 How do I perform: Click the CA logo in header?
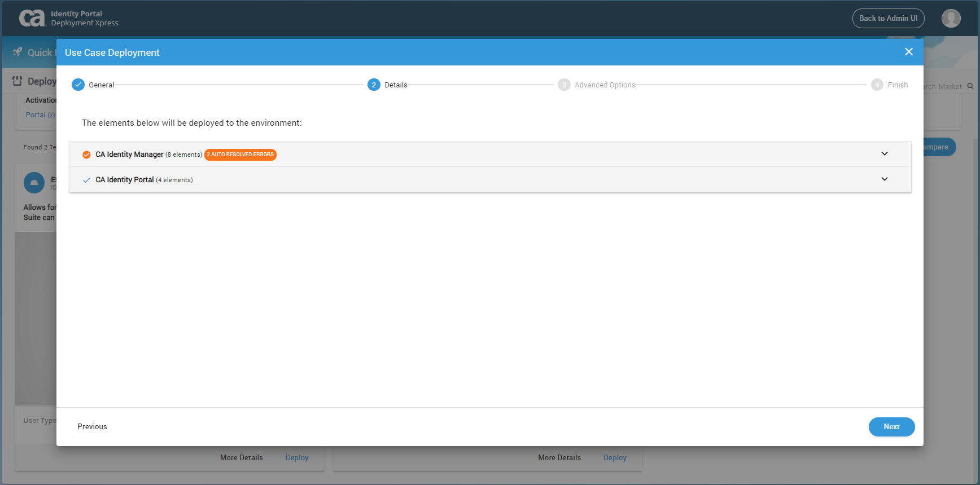[x=32, y=18]
